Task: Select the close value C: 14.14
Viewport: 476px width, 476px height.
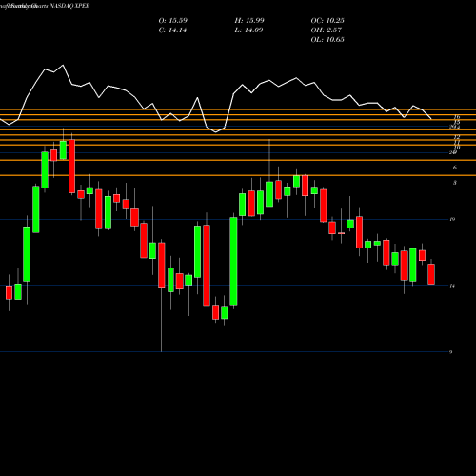Action: (x=172, y=30)
